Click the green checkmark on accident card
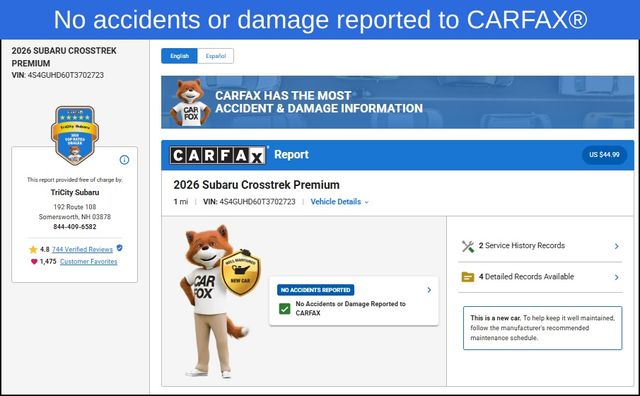The image size is (640, 396). pos(284,309)
